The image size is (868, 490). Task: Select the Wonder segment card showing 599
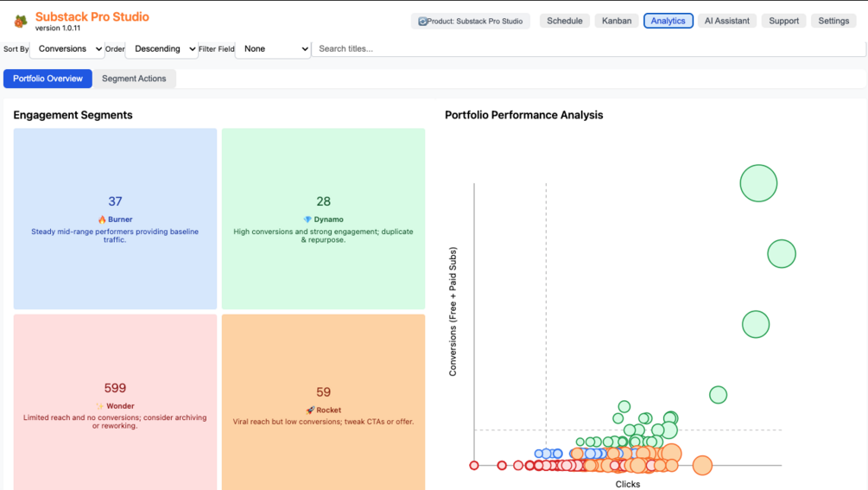(x=115, y=402)
